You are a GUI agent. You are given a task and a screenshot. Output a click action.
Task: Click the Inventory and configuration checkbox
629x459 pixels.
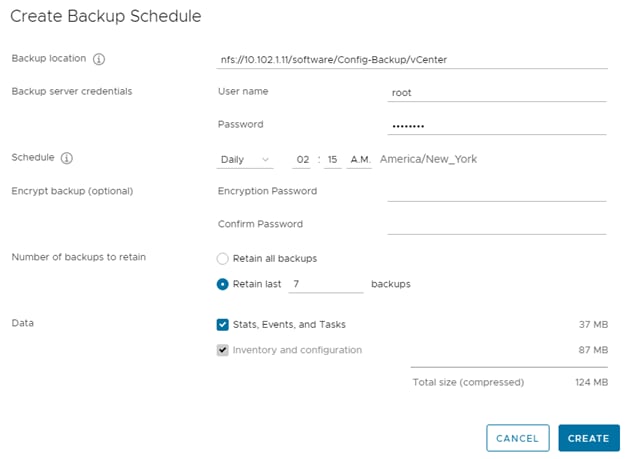click(x=223, y=350)
